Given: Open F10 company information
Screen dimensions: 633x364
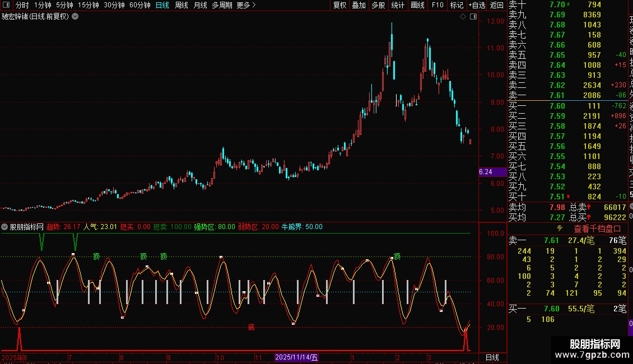Looking at the screenshot, I should pos(437,5).
